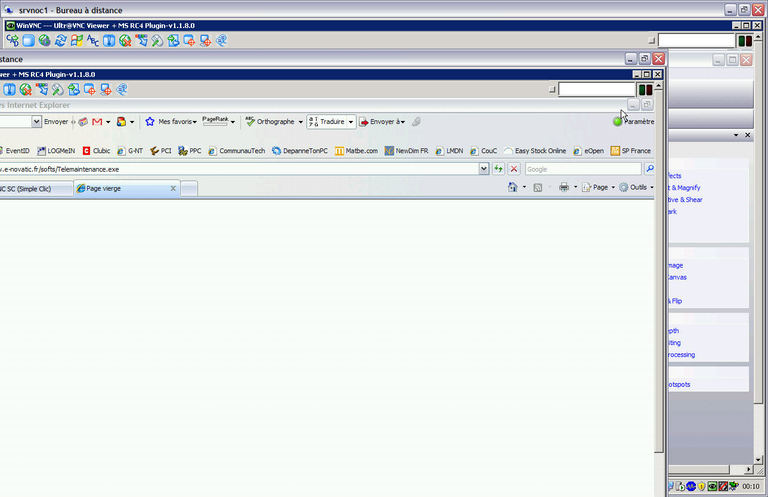Screen dimensions: 768x497
Task: Open a new blank tab
Action: click(x=189, y=189)
